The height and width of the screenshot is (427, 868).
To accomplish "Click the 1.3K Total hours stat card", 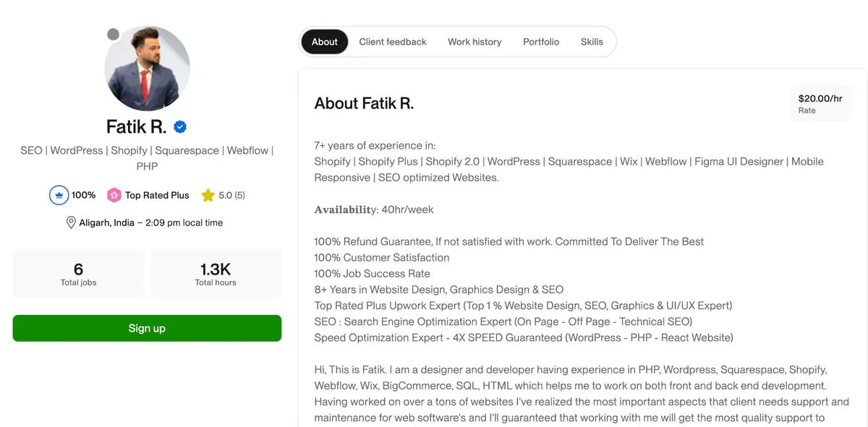I will 216,274.
